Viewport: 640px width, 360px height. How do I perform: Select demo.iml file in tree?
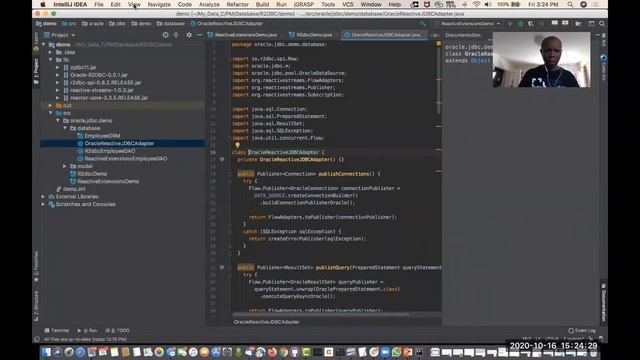[x=73, y=189]
